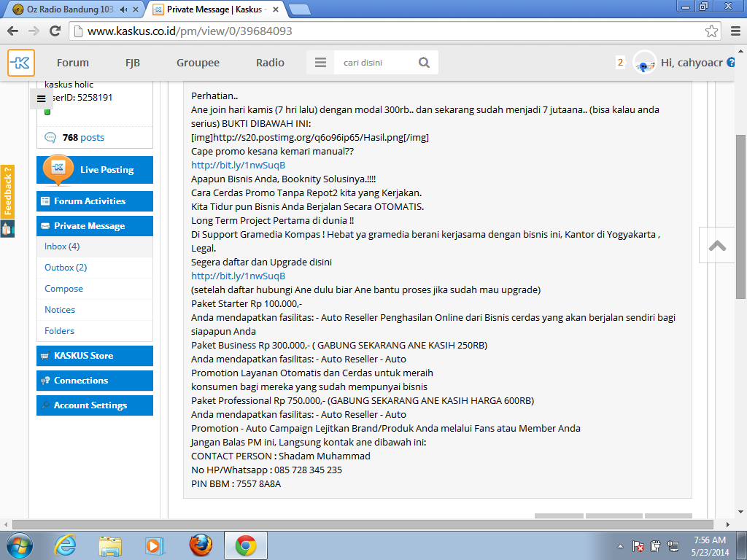This screenshot has width=747, height=560.
Task: Open the FJB menu
Action: coord(133,63)
